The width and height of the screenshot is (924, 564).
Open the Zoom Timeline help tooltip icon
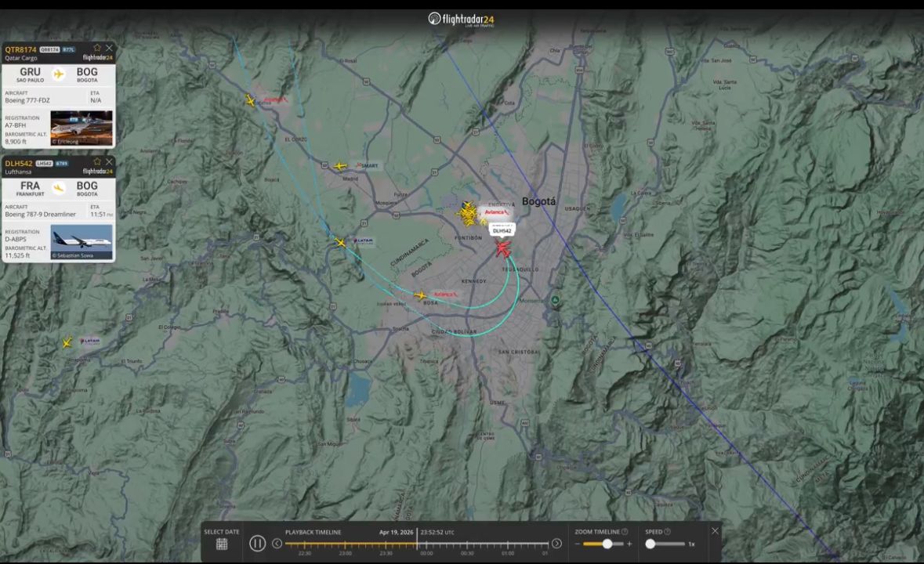pyautogui.click(x=625, y=532)
